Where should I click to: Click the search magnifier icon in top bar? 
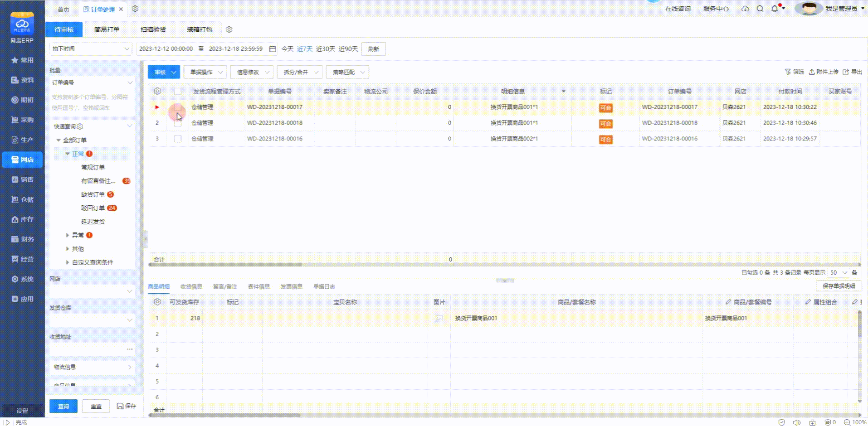point(760,9)
